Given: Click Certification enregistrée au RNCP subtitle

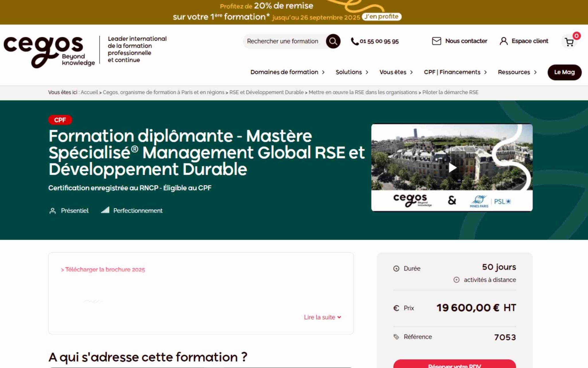Looking at the screenshot, I should (x=130, y=188).
